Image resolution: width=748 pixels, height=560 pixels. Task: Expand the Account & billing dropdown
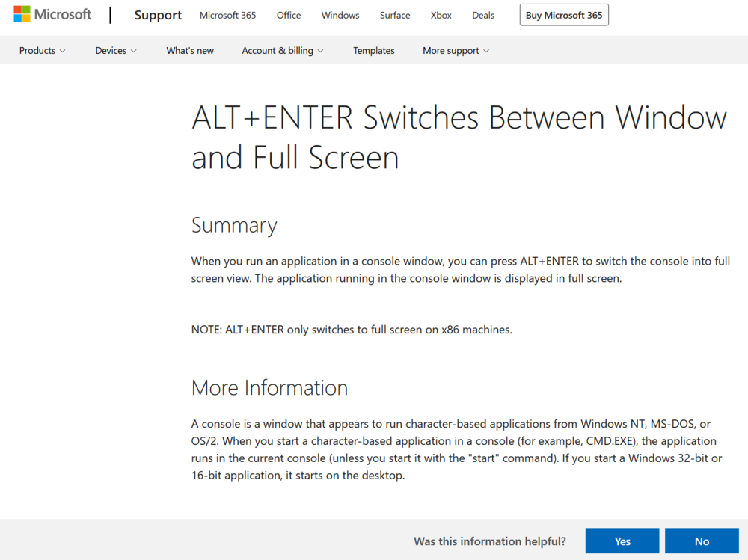tap(283, 51)
